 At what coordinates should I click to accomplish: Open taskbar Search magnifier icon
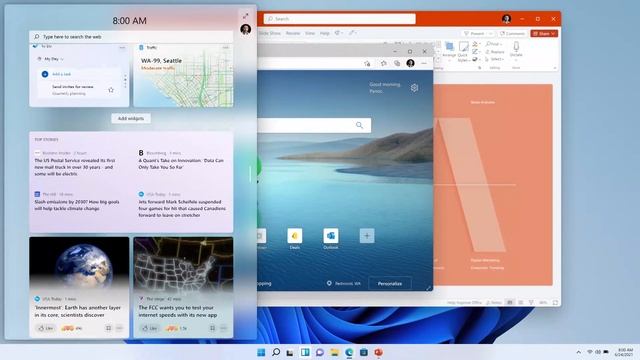[x=276, y=352]
